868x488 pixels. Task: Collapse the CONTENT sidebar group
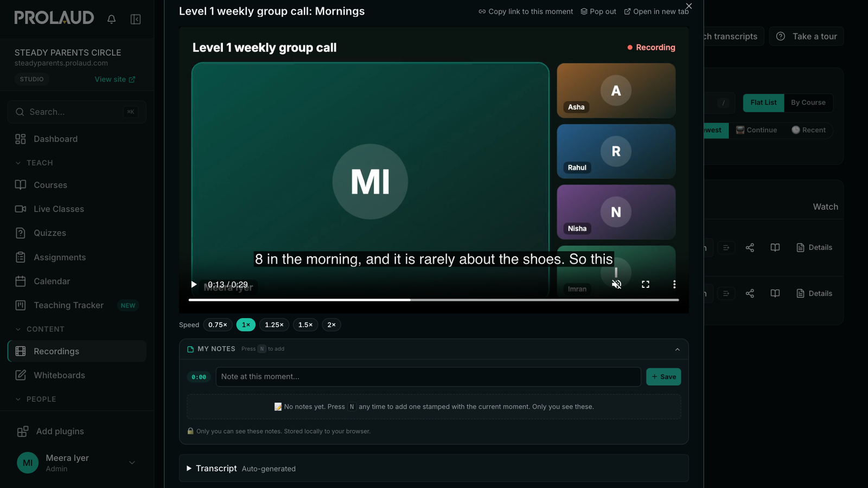(39, 329)
